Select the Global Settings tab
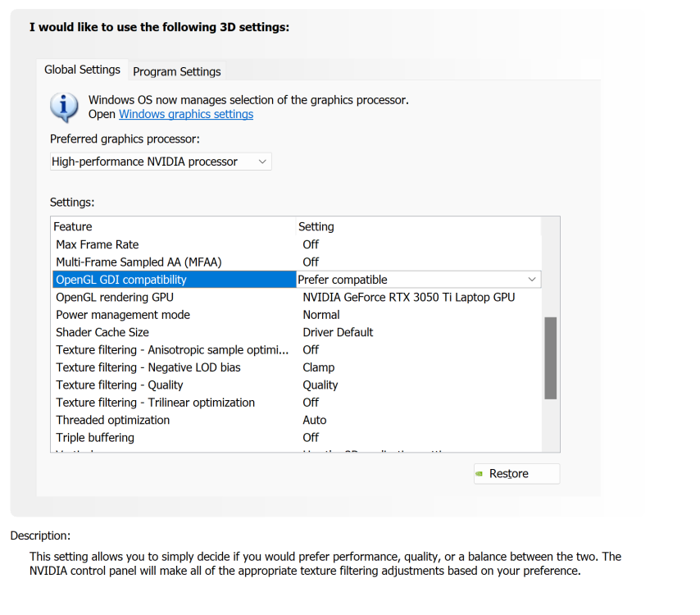700x615 pixels. pos(82,70)
